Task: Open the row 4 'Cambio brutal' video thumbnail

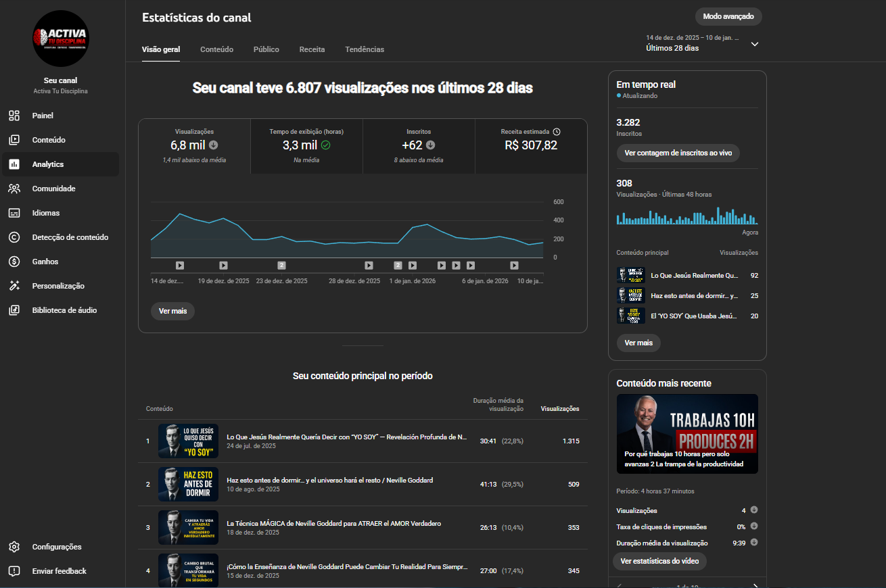Action: 188,570
